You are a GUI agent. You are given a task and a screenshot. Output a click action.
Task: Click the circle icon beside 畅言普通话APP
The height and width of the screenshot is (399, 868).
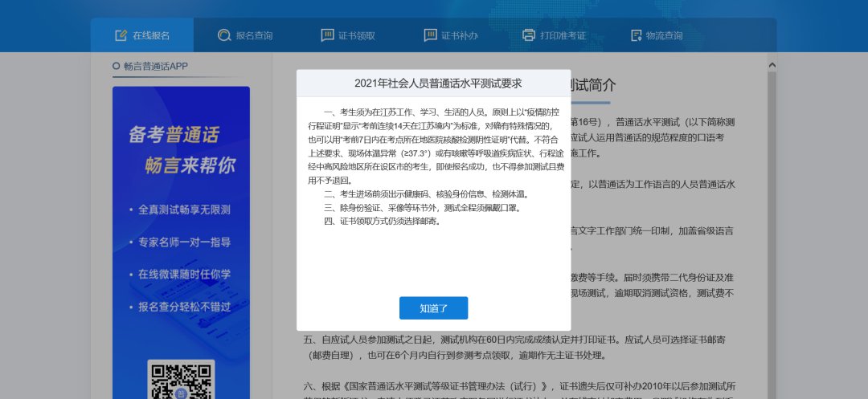point(117,66)
